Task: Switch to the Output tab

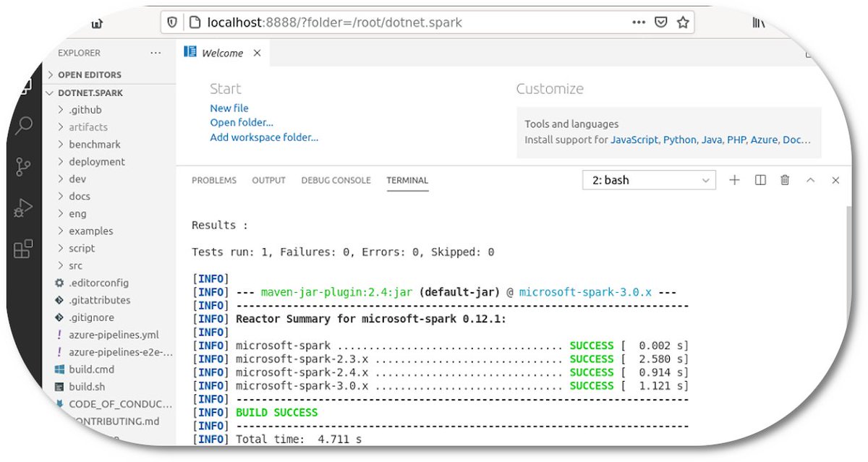Action: click(268, 180)
